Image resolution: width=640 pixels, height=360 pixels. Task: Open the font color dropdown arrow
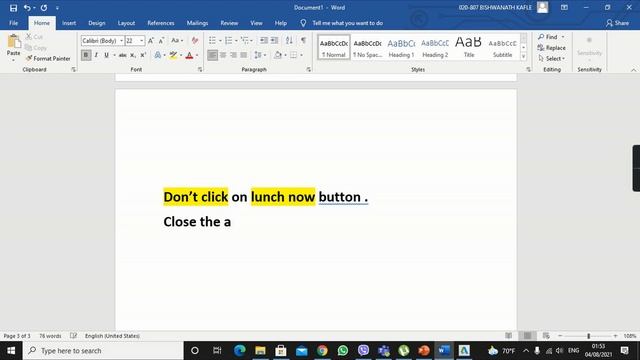pyautogui.click(x=197, y=55)
